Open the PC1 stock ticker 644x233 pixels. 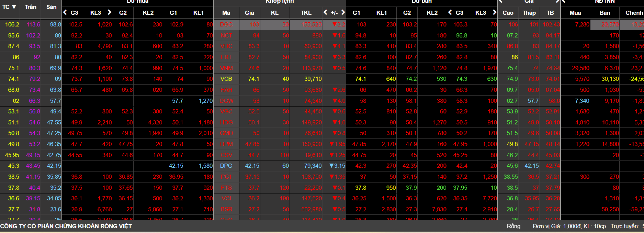[x=226, y=177]
